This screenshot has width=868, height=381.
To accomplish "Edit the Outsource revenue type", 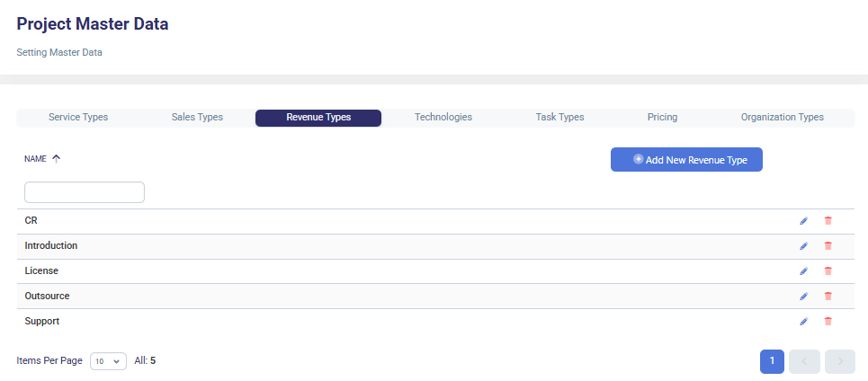I will pyautogui.click(x=803, y=297).
